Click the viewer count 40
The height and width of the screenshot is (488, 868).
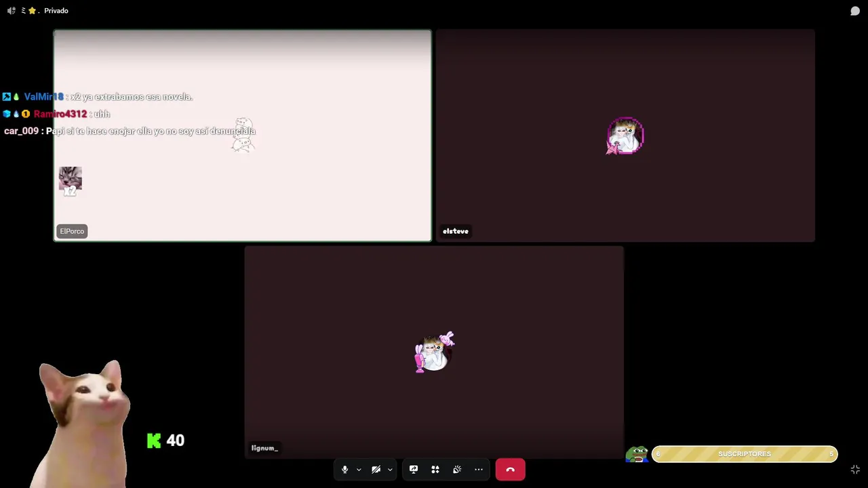point(176,441)
